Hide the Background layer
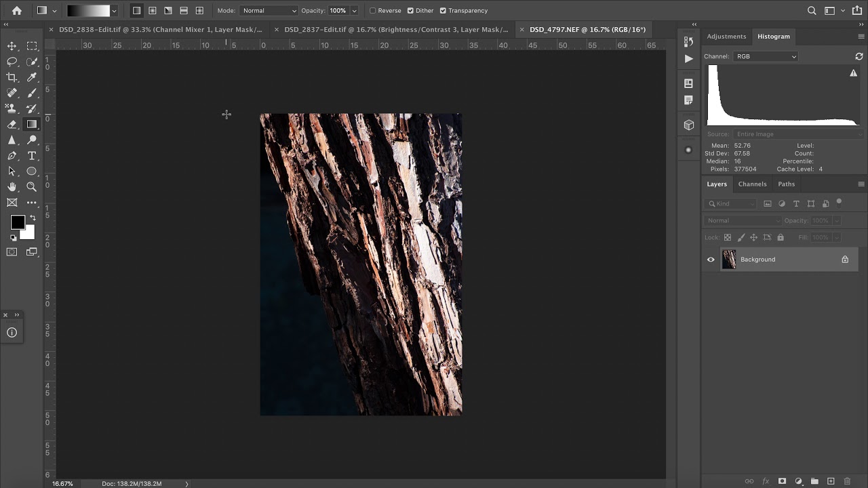This screenshot has width=868, height=488. 711,260
